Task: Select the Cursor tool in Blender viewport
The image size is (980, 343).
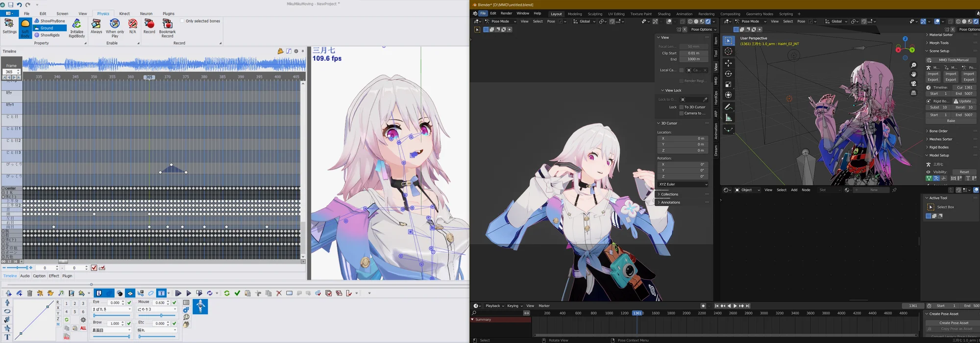Action: [729, 51]
